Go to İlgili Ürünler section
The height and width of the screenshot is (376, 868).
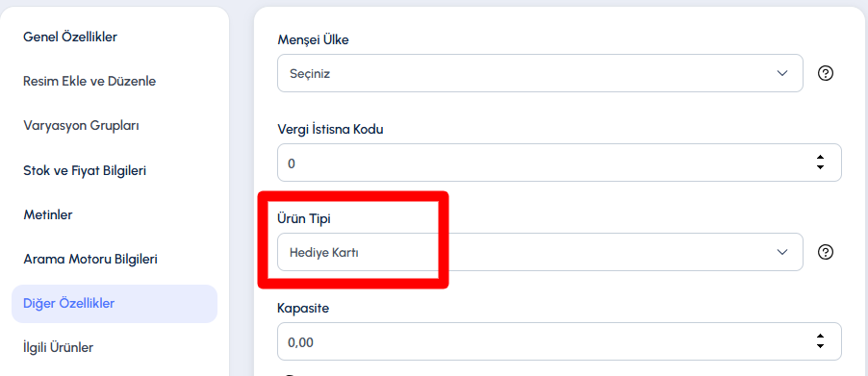(x=58, y=348)
